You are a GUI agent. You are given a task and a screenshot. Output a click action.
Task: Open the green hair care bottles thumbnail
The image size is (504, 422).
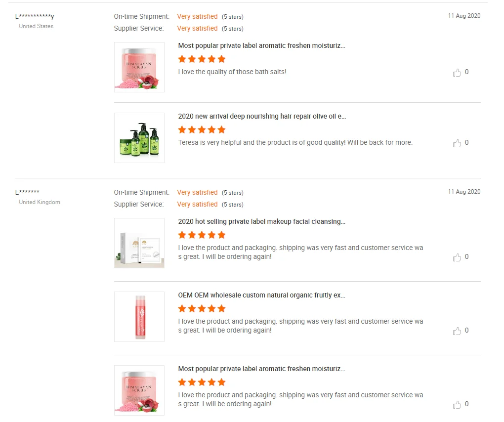tap(139, 138)
